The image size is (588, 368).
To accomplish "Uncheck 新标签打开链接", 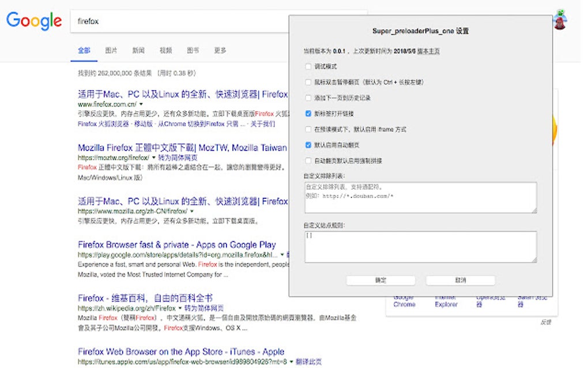I will [308, 113].
